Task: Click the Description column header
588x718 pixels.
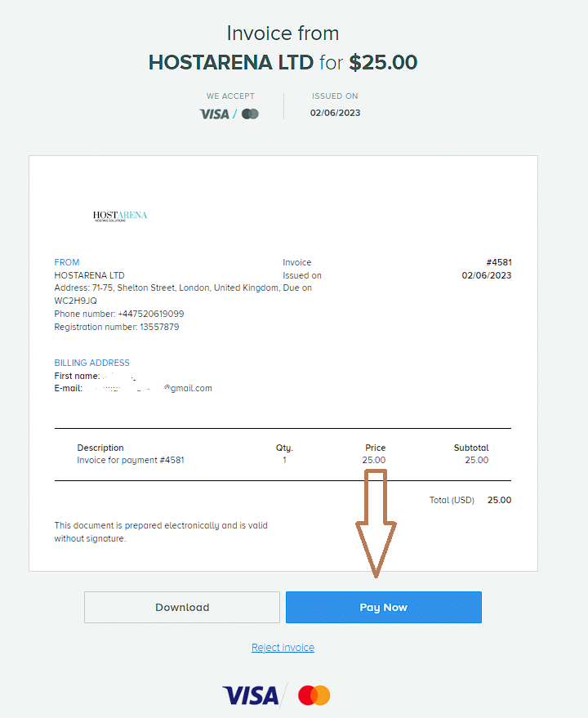Action: click(100, 448)
